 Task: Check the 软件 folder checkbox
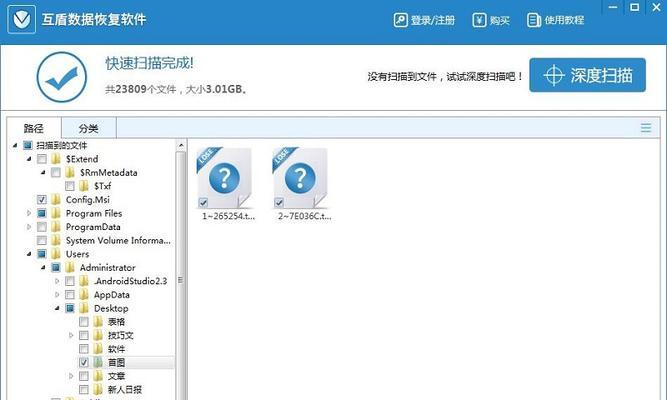[x=84, y=349]
